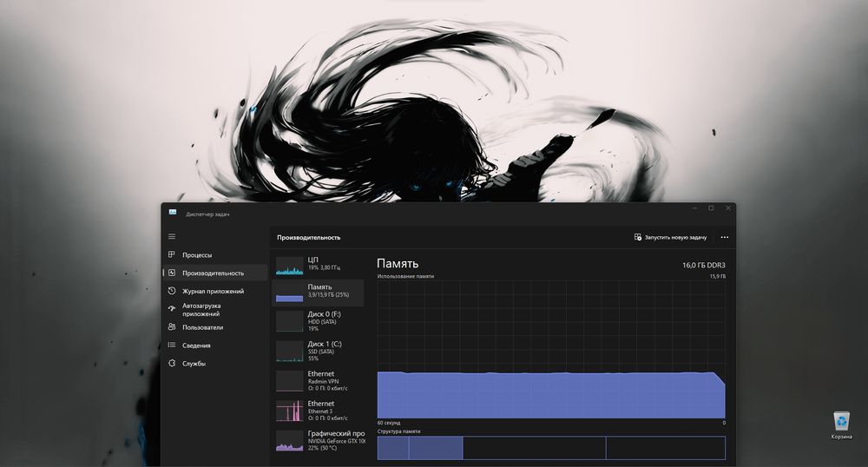
Task: Select Ethernet 3 network entry
Action: (x=319, y=411)
